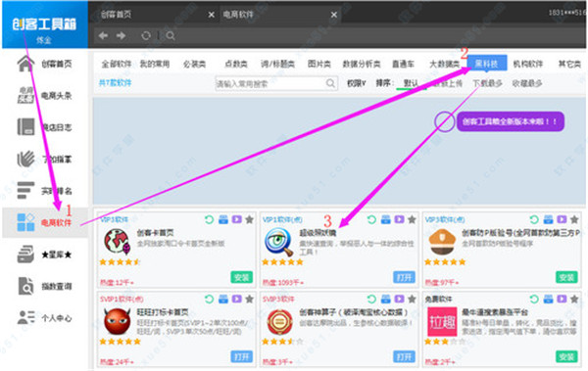Screen dimensions: 588x371
Task: Click green 安装 button for 创客卡首页
Action: point(241,277)
